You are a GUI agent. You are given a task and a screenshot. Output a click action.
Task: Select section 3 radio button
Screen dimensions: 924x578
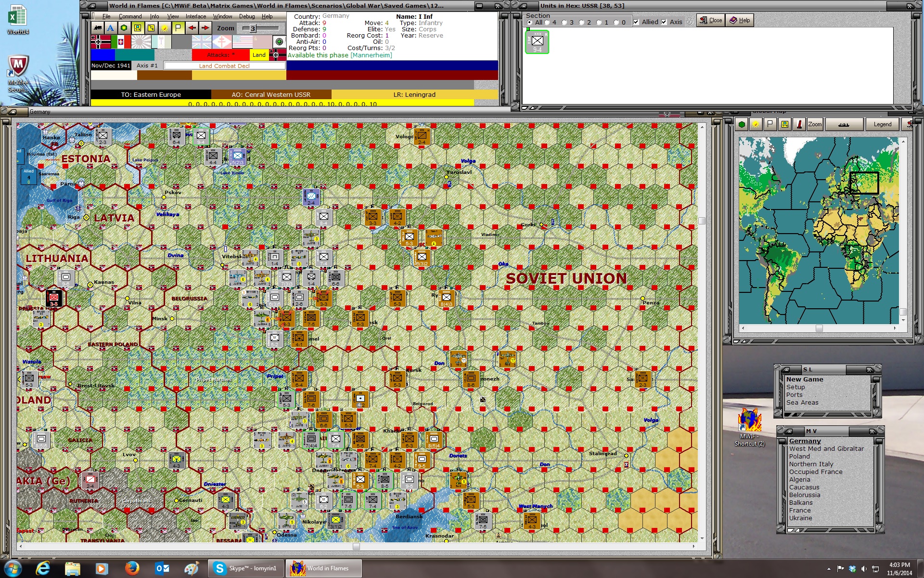coord(565,22)
